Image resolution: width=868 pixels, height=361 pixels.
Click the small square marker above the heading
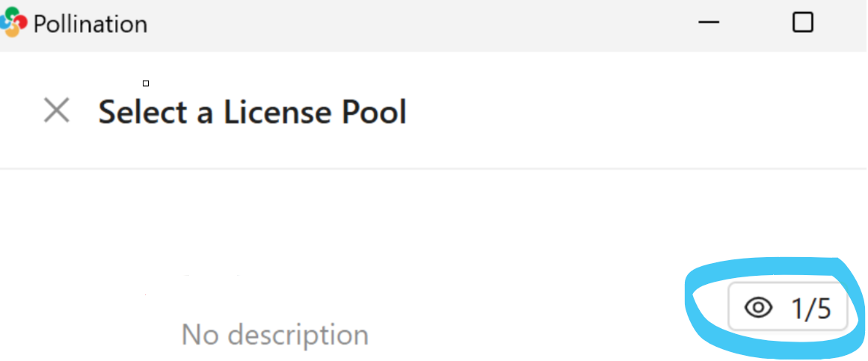coord(146,83)
